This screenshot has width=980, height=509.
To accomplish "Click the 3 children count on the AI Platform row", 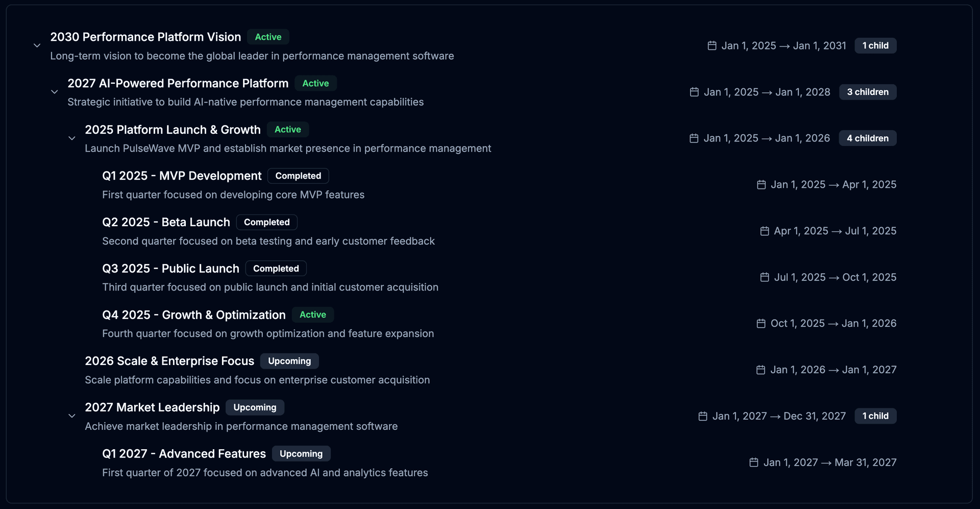I will pos(868,92).
